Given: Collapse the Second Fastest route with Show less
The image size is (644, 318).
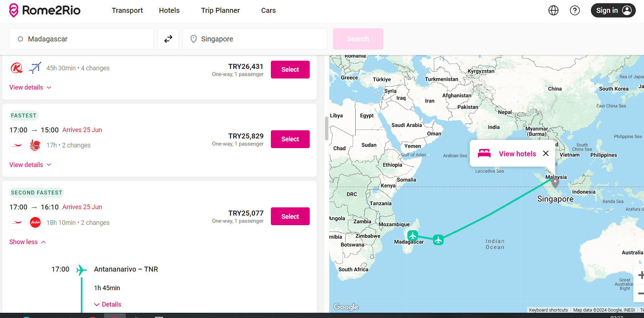Looking at the screenshot, I should [28, 242].
